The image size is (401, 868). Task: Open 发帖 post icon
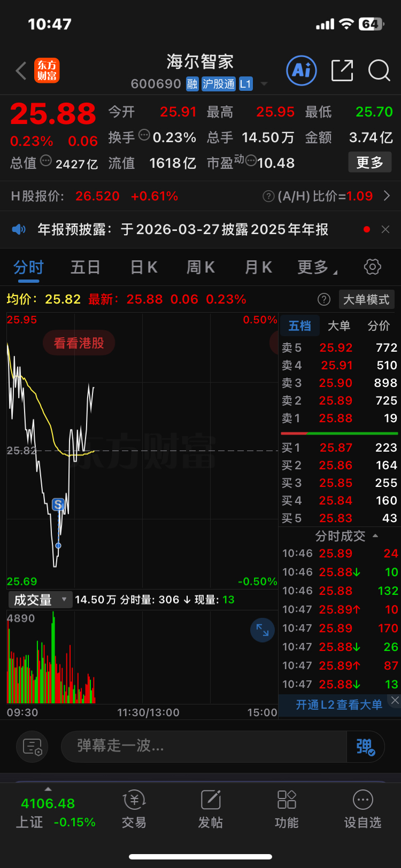211,809
